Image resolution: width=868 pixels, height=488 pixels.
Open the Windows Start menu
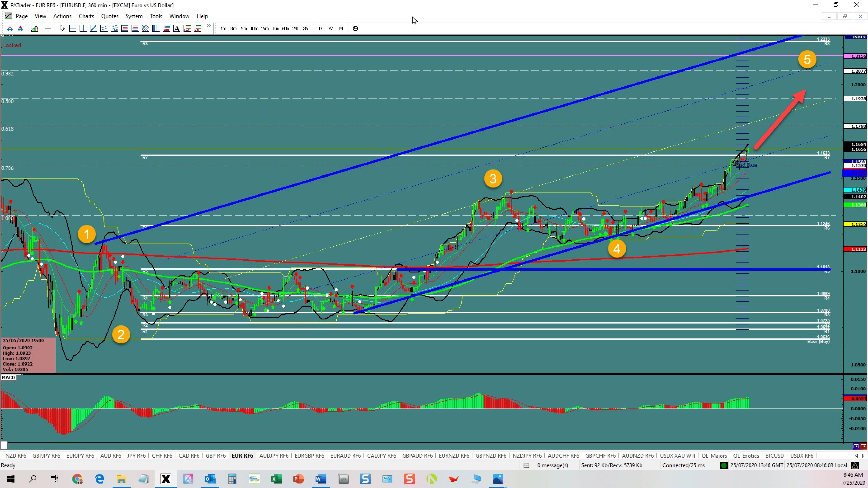pos(10,479)
